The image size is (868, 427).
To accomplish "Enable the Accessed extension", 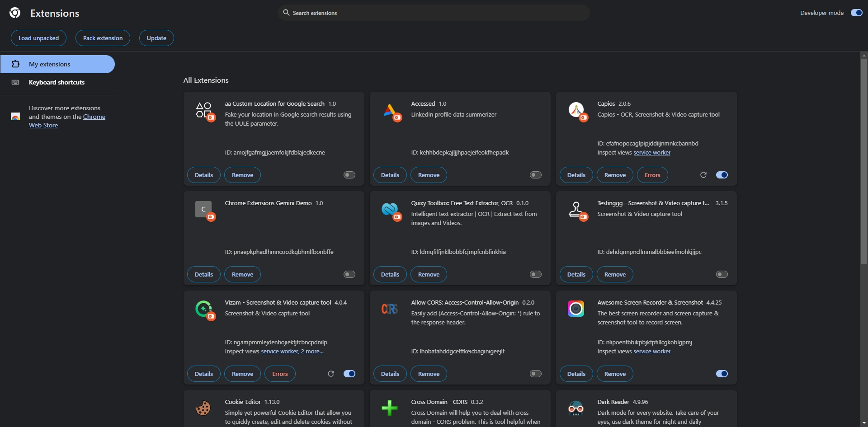I will click(536, 175).
